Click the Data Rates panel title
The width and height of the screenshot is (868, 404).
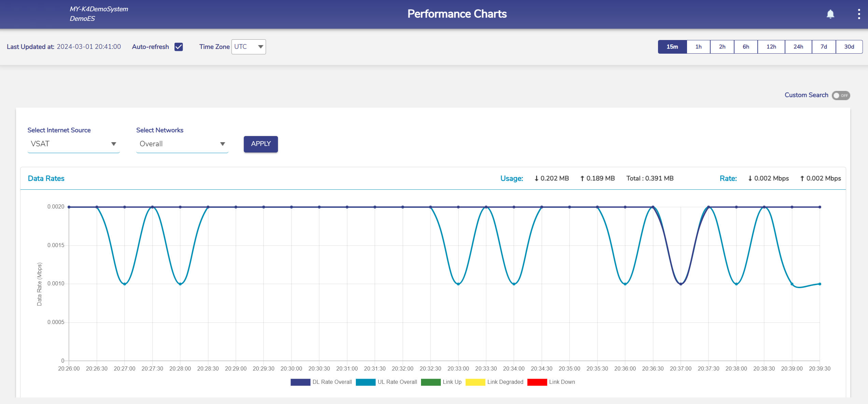click(x=46, y=178)
